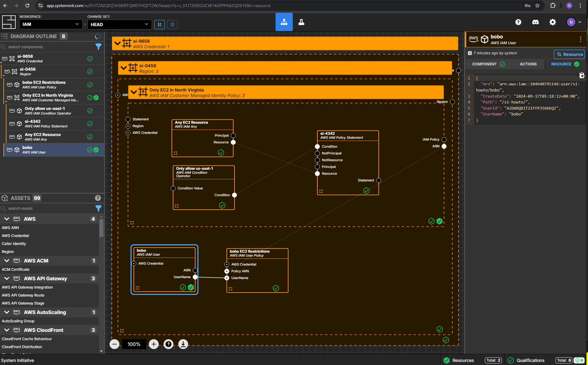Screen dimensions: 588x365
Task: Open workspace settings gear
Action: pos(553,22)
